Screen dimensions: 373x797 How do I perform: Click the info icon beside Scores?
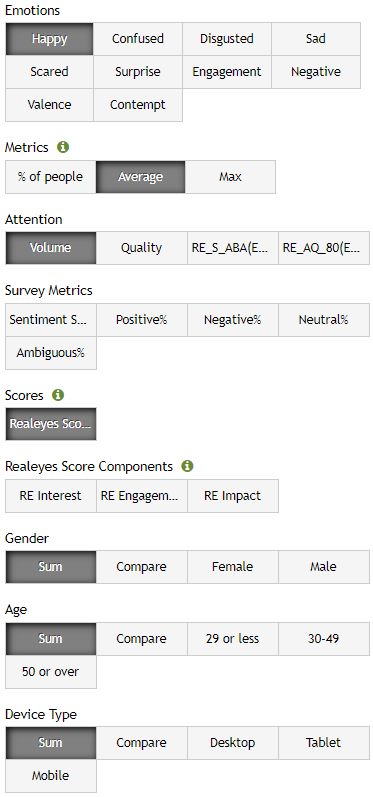(x=58, y=395)
